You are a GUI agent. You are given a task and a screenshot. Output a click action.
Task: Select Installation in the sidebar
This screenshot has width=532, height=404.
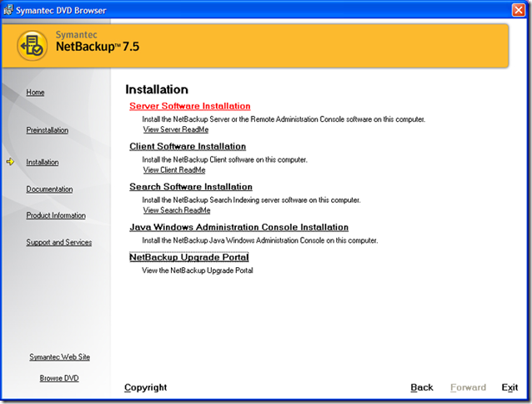[43, 162]
